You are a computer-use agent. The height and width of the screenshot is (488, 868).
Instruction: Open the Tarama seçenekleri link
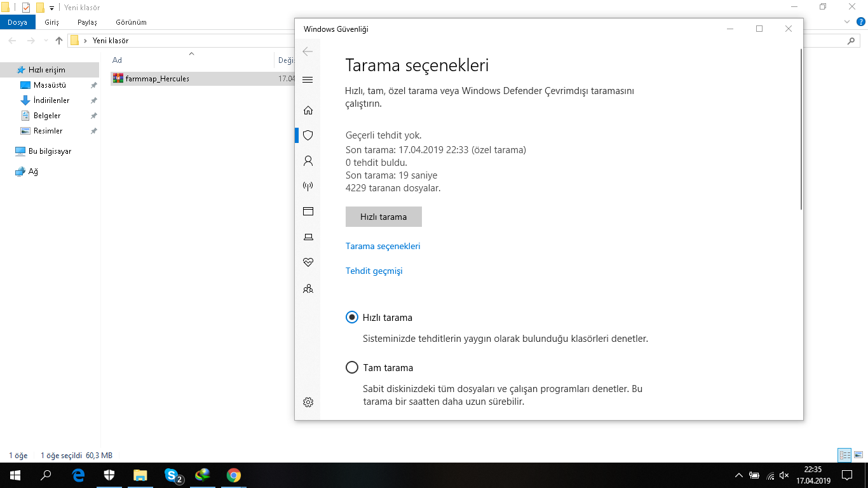[x=383, y=246]
